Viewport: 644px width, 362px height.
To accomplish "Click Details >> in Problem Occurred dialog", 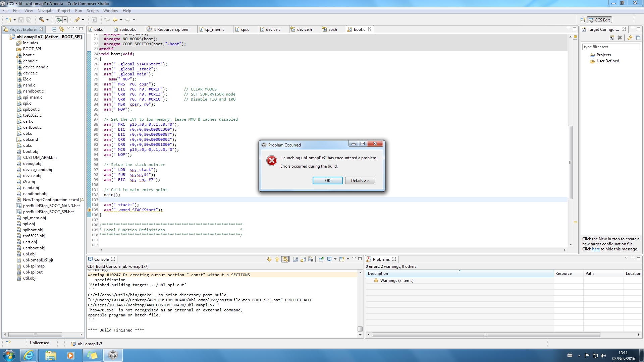I will 360,181.
